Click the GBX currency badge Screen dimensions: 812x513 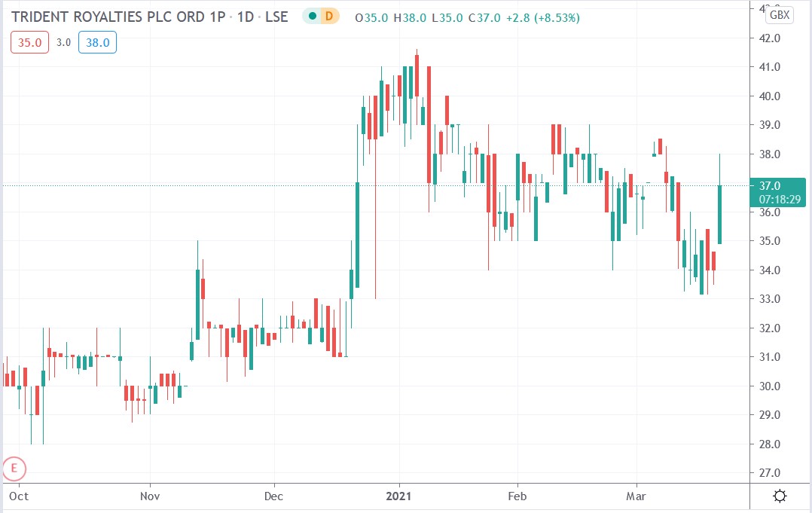[780, 14]
